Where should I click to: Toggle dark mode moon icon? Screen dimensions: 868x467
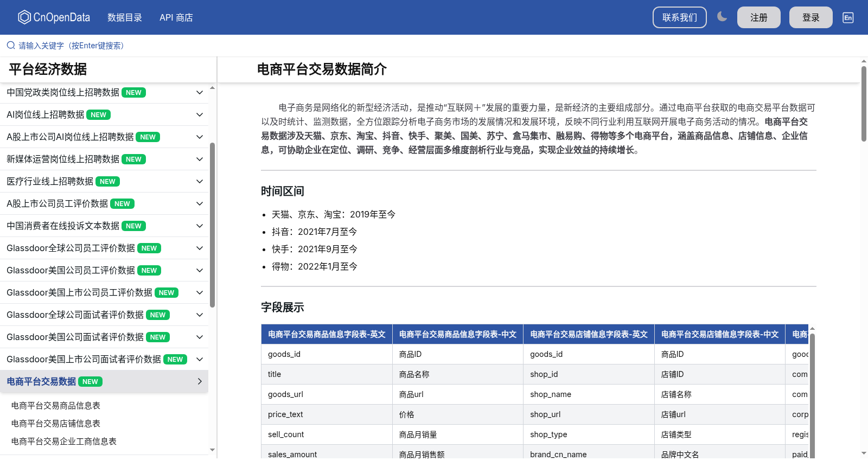722,17
